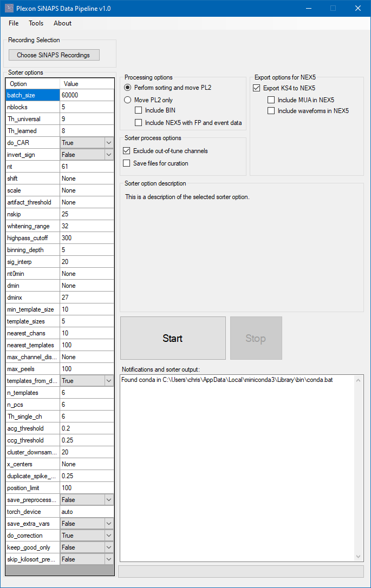371x588 pixels.
Task: Click notifications scrollbar up arrow
Action: pyautogui.click(x=358, y=380)
